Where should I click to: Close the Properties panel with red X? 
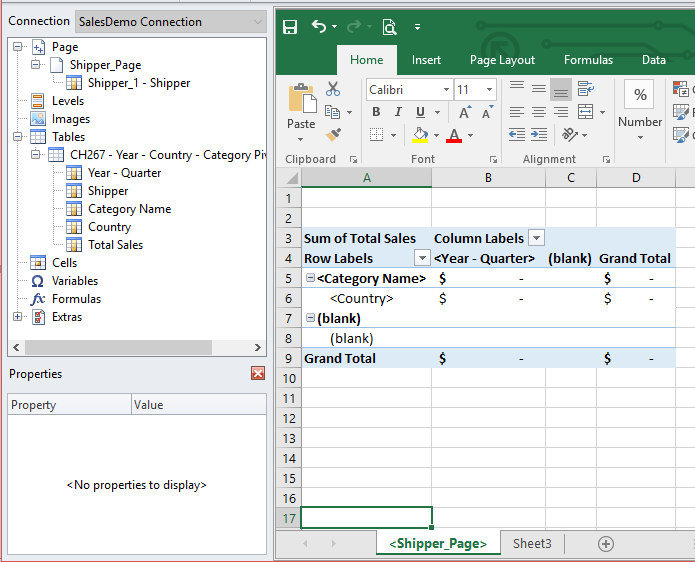[x=258, y=373]
